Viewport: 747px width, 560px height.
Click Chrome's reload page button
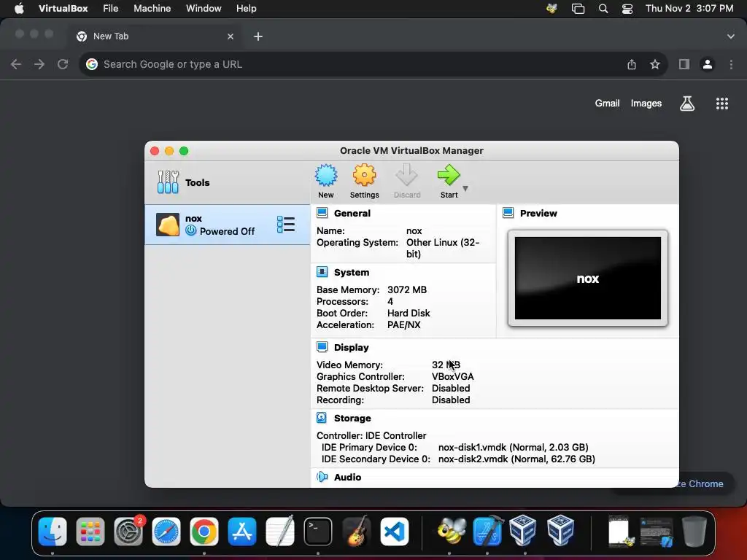point(63,64)
